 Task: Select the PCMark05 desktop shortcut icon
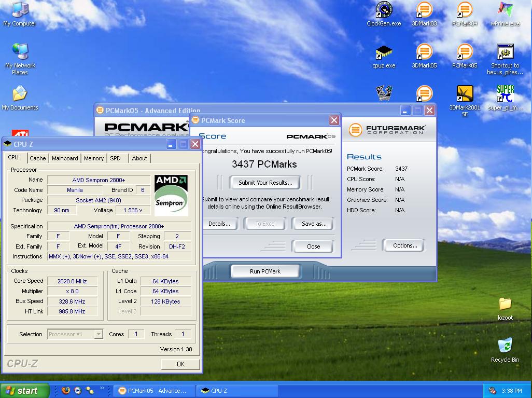pyautogui.click(x=465, y=56)
